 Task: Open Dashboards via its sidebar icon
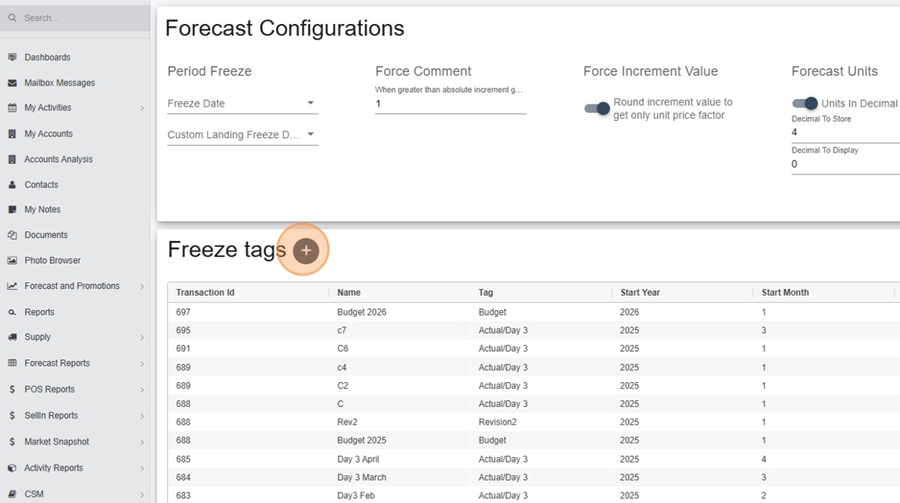coord(12,57)
